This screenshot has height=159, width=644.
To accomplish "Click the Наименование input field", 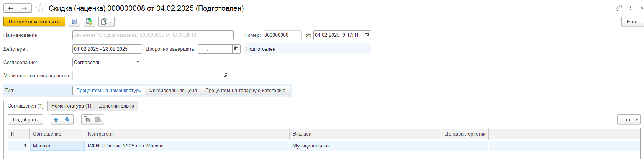I will pos(153,35).
